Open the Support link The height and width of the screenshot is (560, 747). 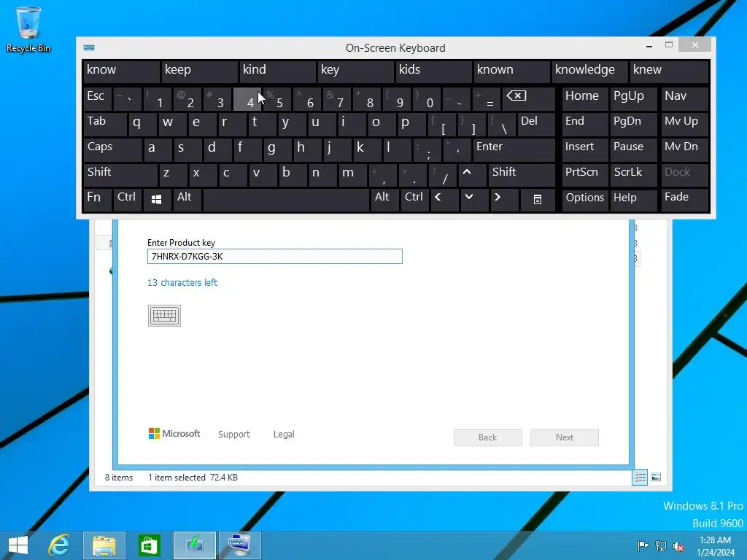pos(234,435)
